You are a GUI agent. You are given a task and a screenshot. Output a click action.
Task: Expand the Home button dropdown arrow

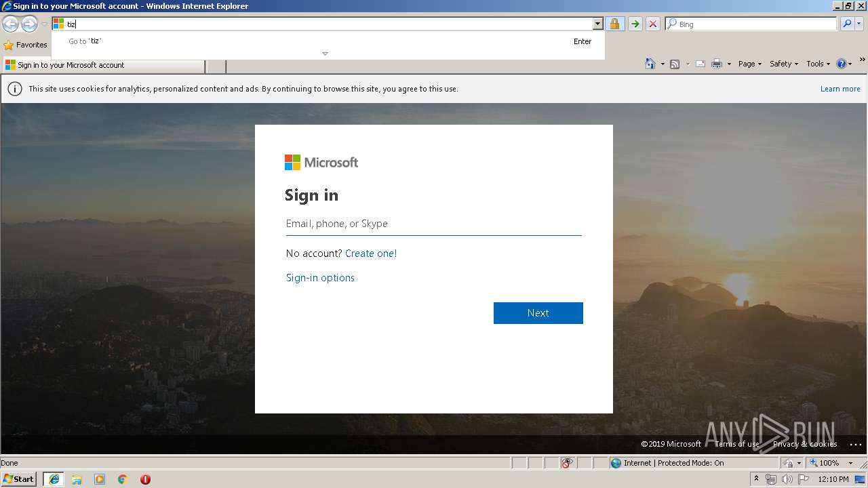661,64
